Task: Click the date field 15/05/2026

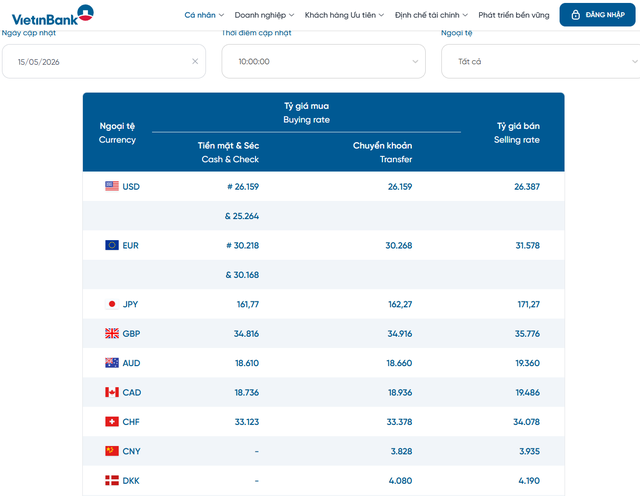Action: (104, 61)
